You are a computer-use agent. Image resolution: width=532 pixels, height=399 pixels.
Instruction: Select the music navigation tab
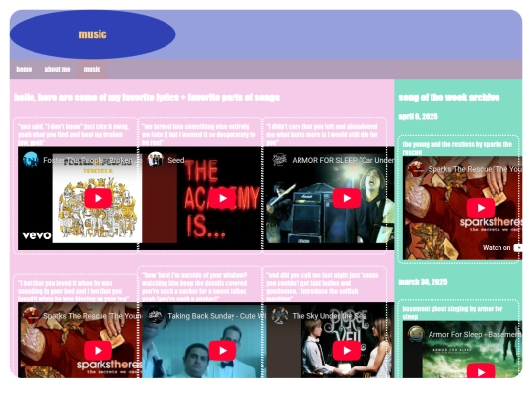pyautogui.click(x=92, y=69)
